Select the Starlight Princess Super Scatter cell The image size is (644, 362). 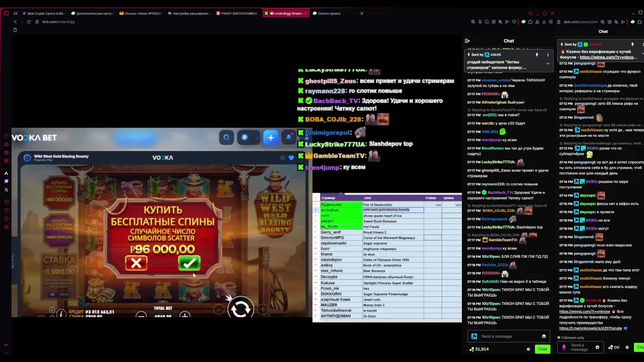point(392,283)
